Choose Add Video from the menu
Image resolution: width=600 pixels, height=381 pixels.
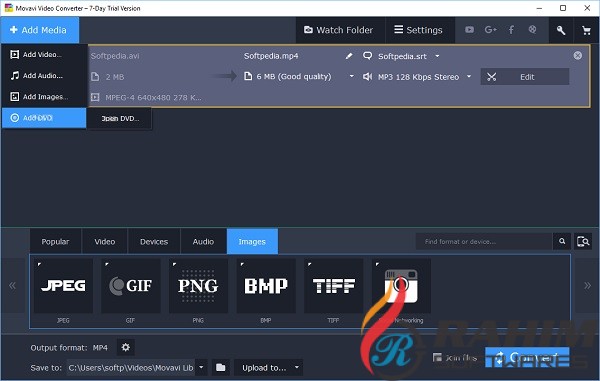point(44,55)
